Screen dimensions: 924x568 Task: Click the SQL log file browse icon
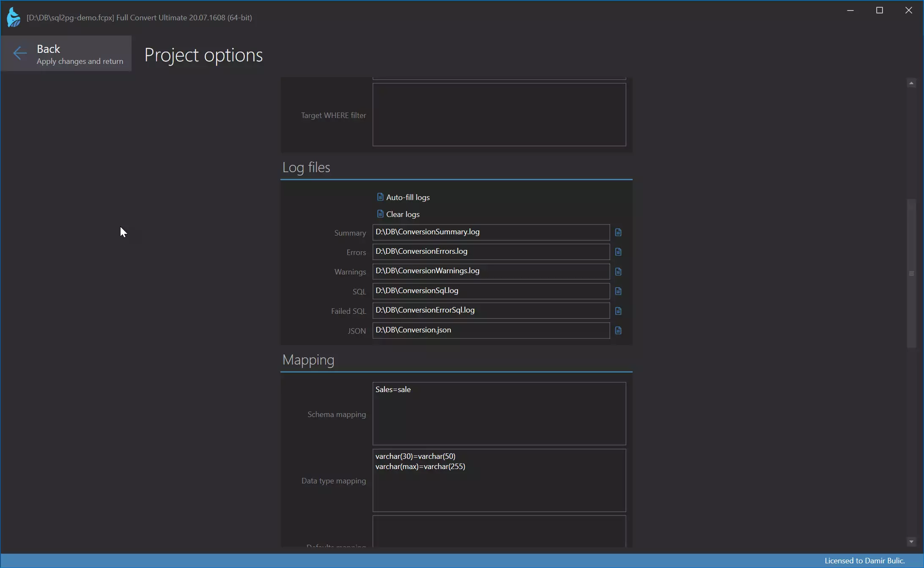point(618,291)
